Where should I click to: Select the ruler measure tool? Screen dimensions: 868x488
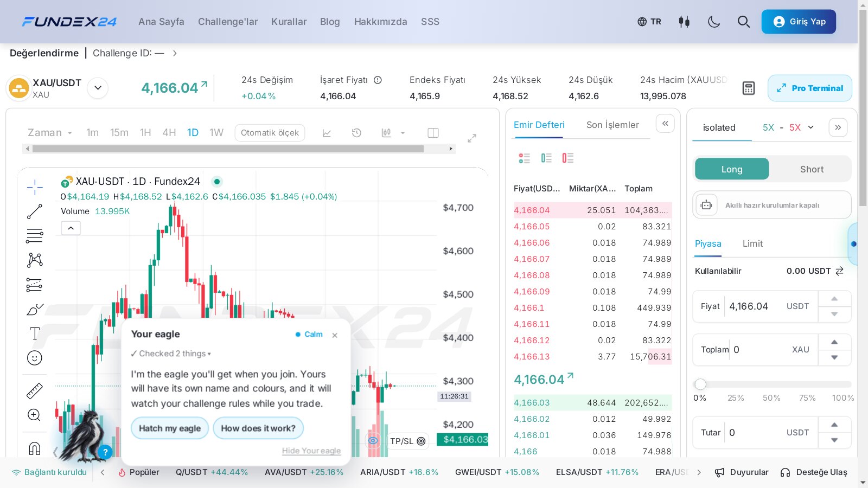pyautogui.click(x=35, y=391)
